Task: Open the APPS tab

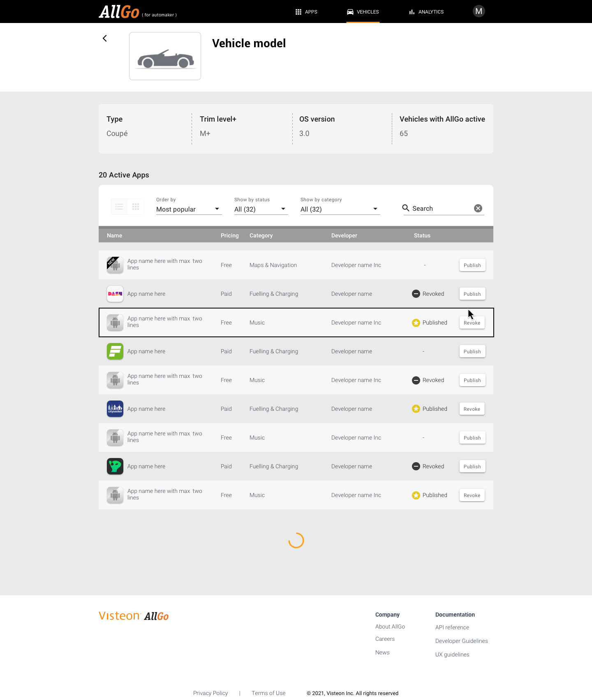Action: pyautogui.click(x=306, y=12)
